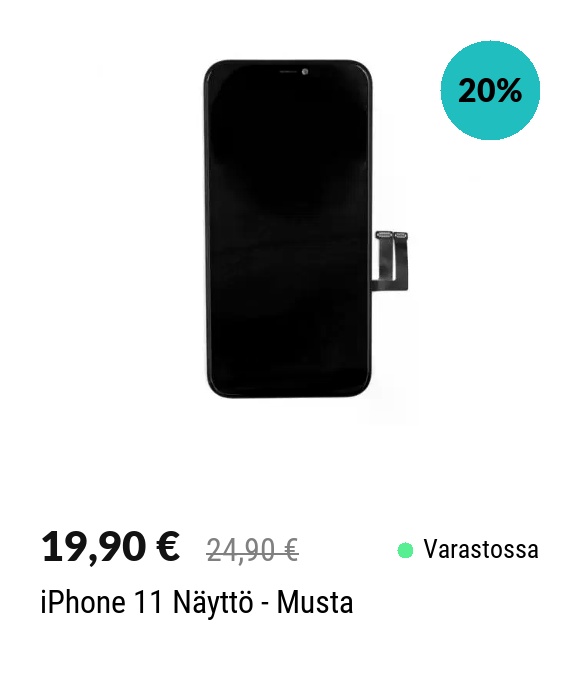Click the flex ribbon cable base beside the display
This screenshot has width=580, height=700.
click(389, 285)
